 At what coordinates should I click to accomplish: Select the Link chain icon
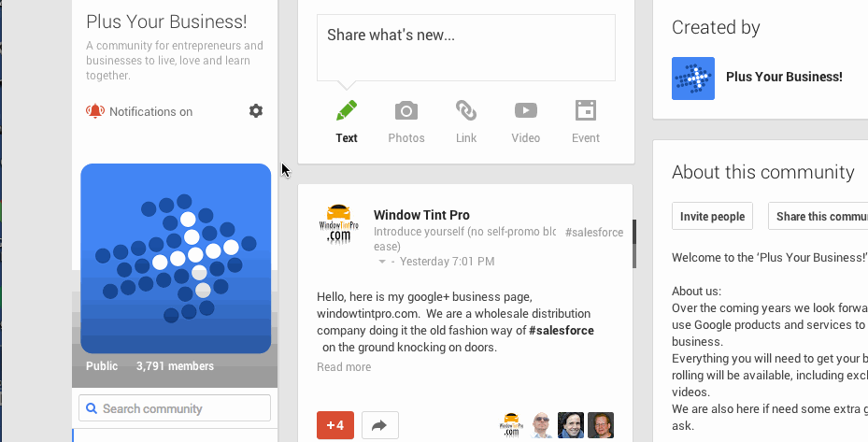click(466, 110)
